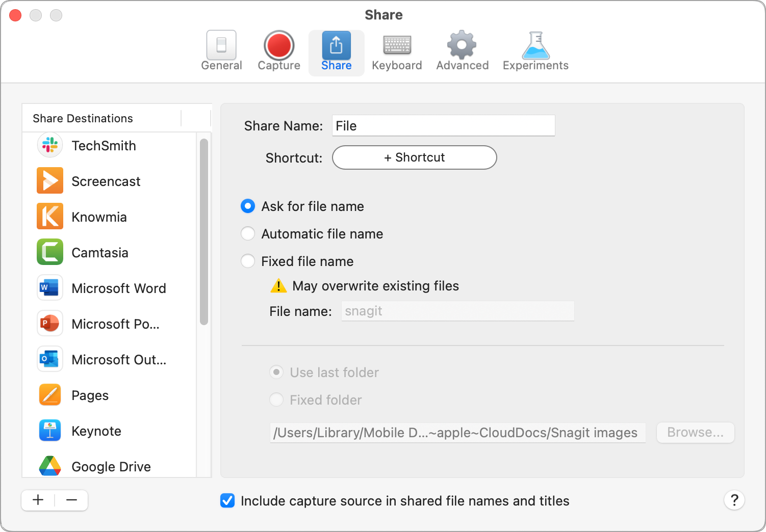This screenshot has width=766, height=532.
Task: Choose Automatic file name option
Action: (x=248, y=234)
